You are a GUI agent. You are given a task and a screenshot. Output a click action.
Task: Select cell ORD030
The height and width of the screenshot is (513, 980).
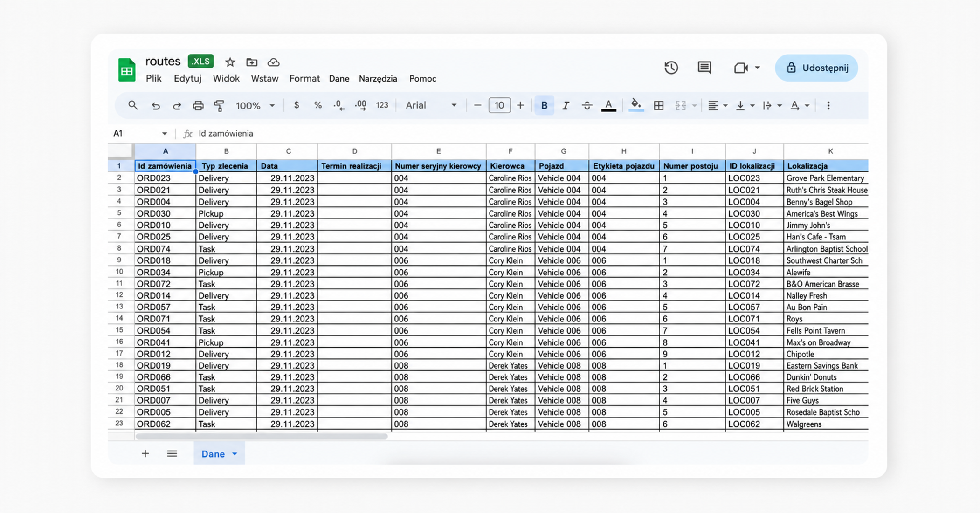[x=165, y=214]
